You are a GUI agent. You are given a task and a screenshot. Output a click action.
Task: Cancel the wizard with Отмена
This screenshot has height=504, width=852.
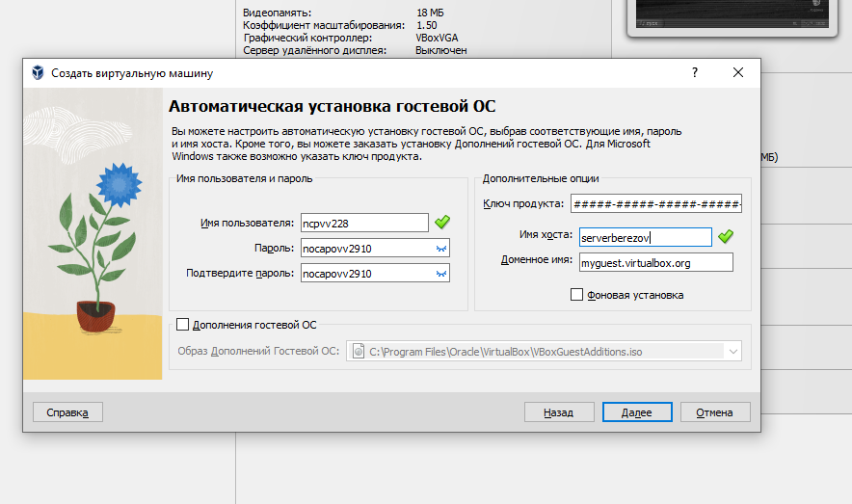tap(715, 412)
